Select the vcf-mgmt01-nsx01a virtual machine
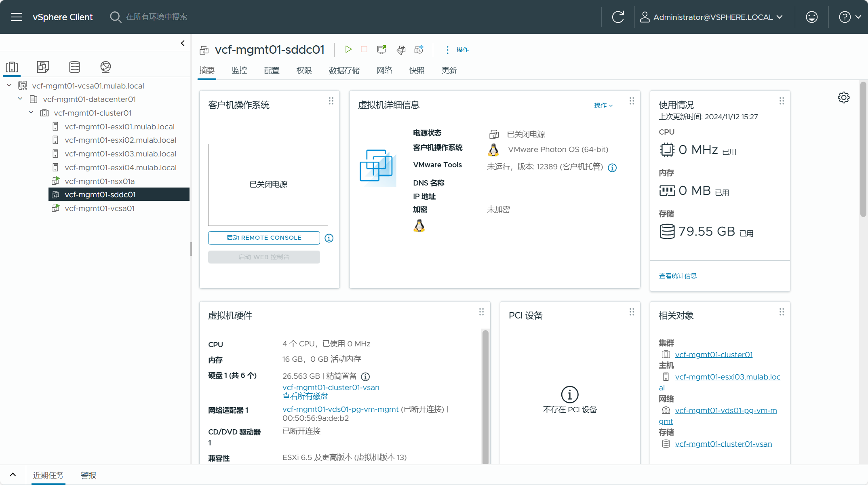The width and height of the screenshot is (868, 485). [99, 181]
